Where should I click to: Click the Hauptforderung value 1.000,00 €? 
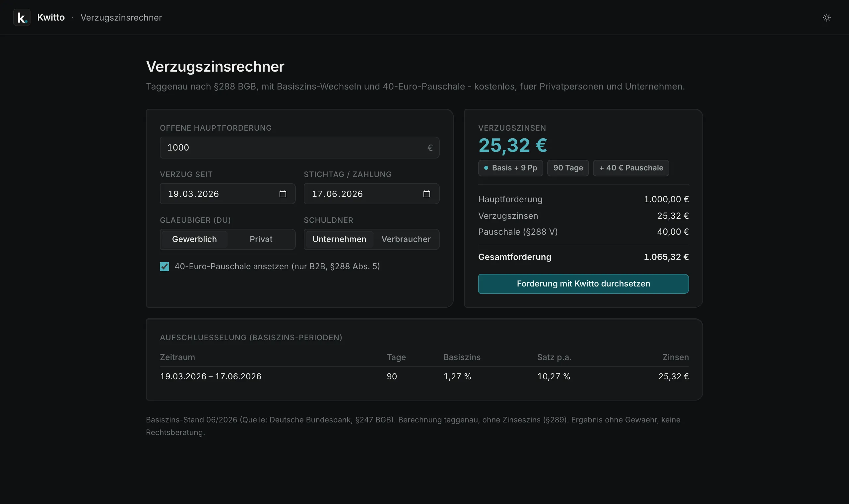[x=666, y=199]
